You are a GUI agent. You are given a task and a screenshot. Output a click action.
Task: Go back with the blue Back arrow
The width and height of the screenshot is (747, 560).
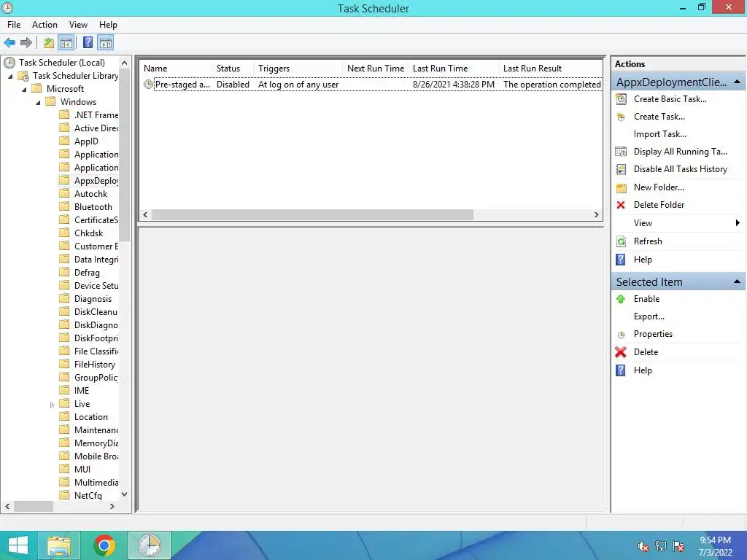pyautogui.click(x=9, y=43)
